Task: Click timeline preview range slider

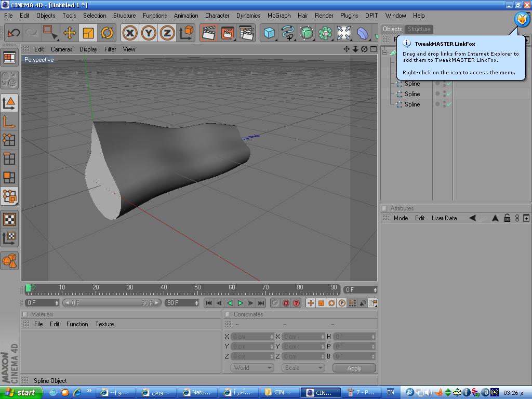Action: [x=112, y=303]
